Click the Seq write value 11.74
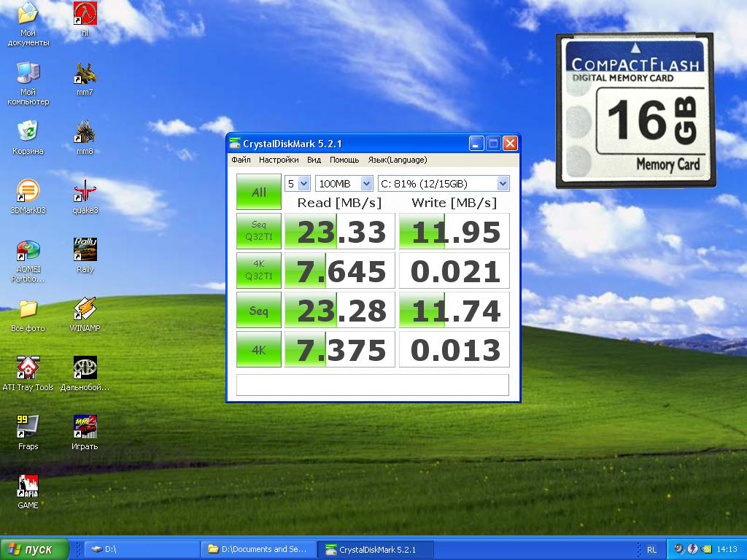 (454, 310)
